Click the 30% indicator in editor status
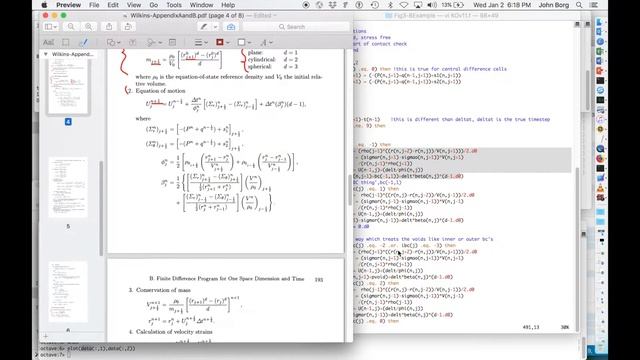Viewport: 640px width, 360px height. click(564, 327)
